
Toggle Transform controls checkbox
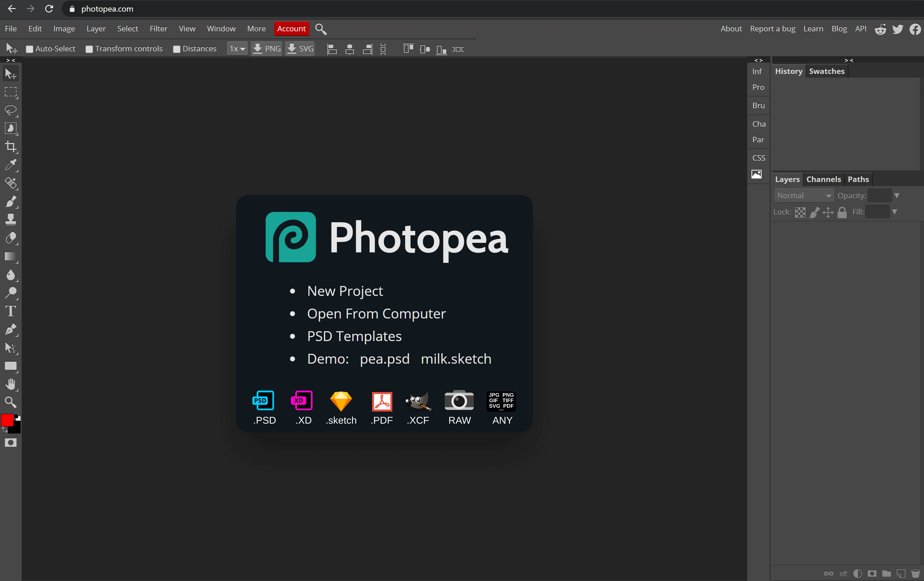(89, 49)
